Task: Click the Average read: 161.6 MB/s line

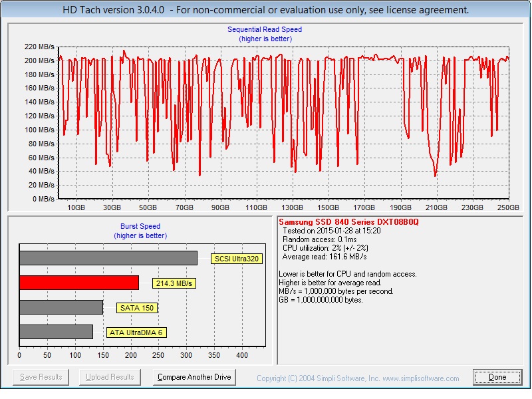Action: (325, 257)
